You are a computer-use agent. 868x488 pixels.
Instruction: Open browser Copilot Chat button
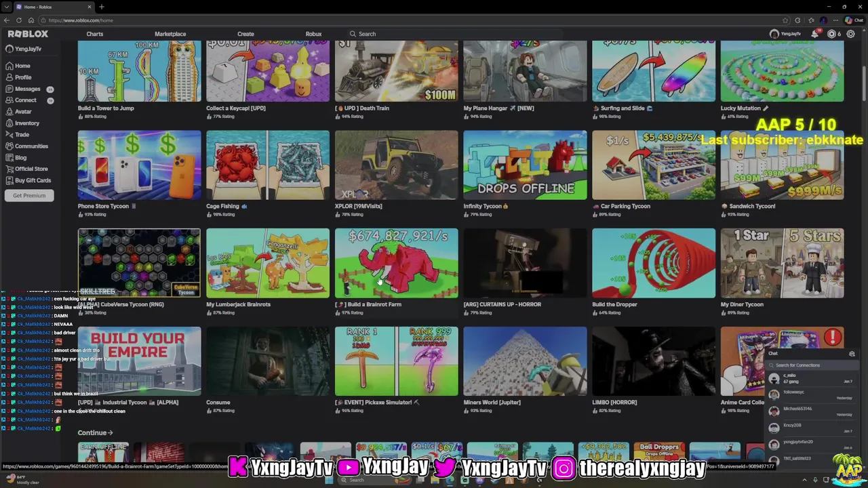[x=853, y=20]
